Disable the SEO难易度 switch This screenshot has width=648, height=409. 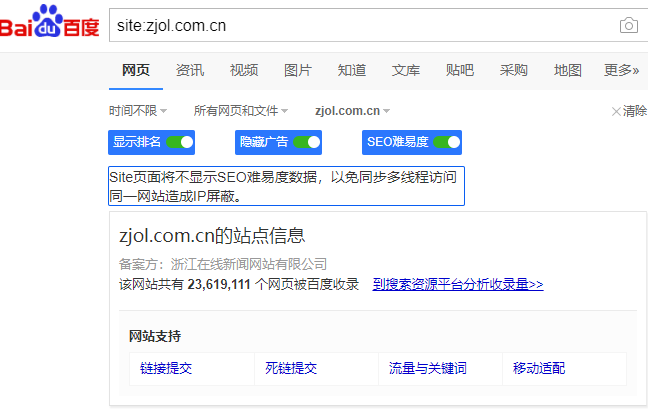click(446, 142)
